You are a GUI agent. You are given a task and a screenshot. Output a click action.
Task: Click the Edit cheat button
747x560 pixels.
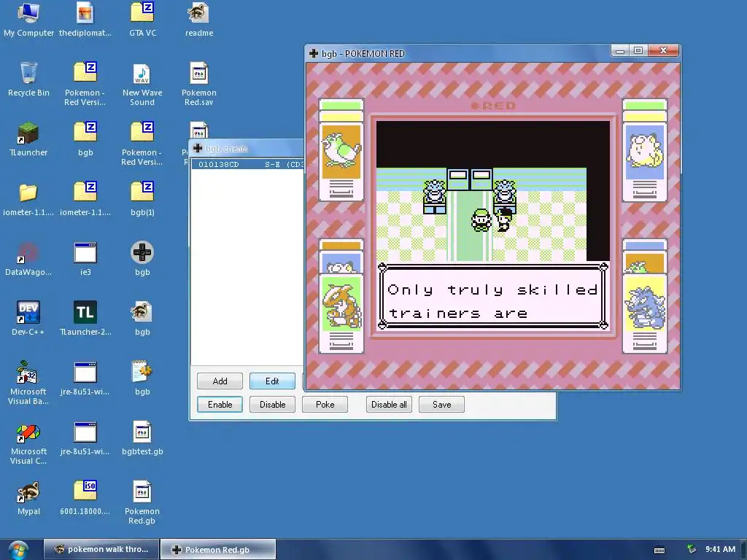click(272, 381)
